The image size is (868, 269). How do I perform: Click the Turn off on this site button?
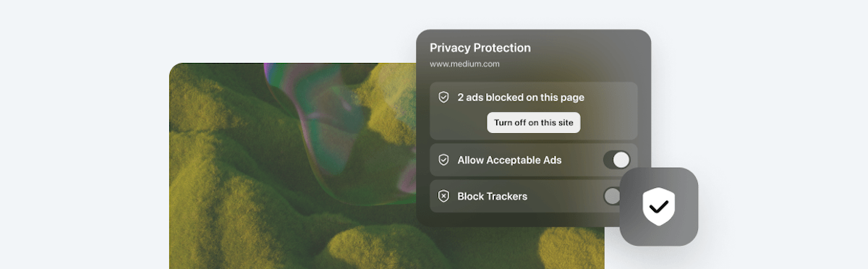pyautogui.click(x=534, y=122)
